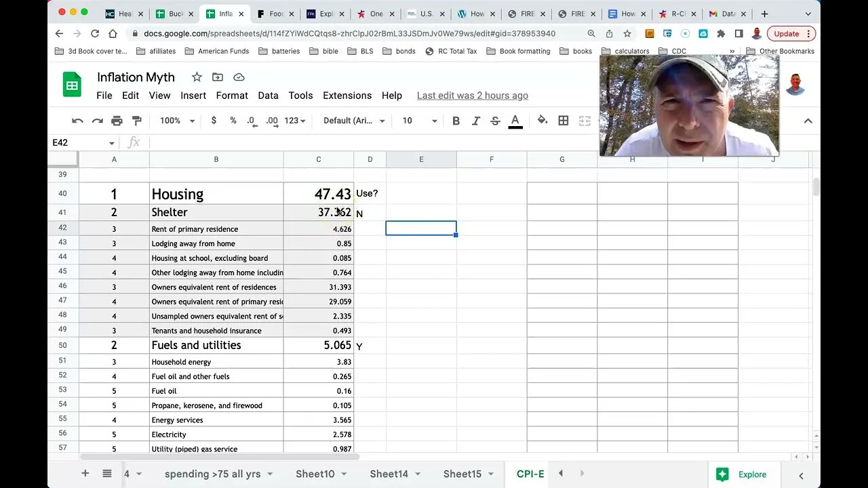Open the fill color picker
868x488 pixels.
click(x=542, y=121)
